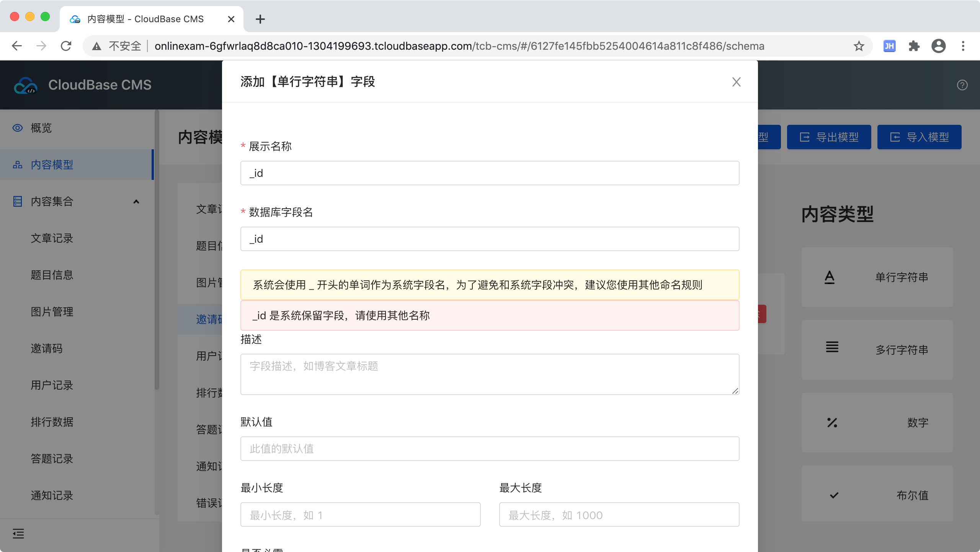980x552 pixels.
Task: Click the JH extension icon
Action: coord(889,46)
